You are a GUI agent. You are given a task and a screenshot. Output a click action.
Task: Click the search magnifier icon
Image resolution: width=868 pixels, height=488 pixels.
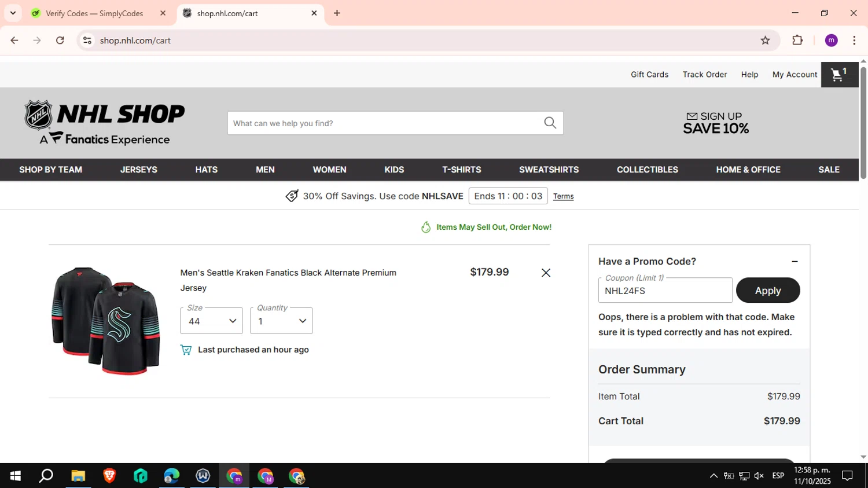550,123
